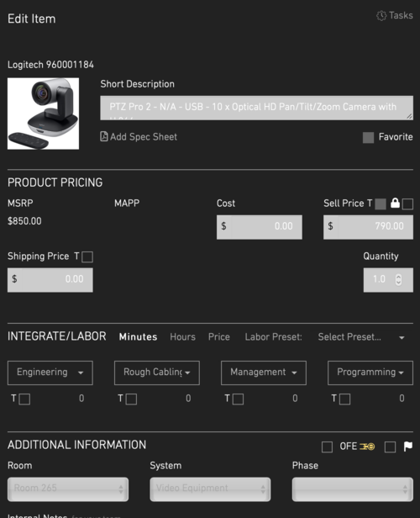
Task: Check the Management taxable checkbox
Action: (238, 399)
